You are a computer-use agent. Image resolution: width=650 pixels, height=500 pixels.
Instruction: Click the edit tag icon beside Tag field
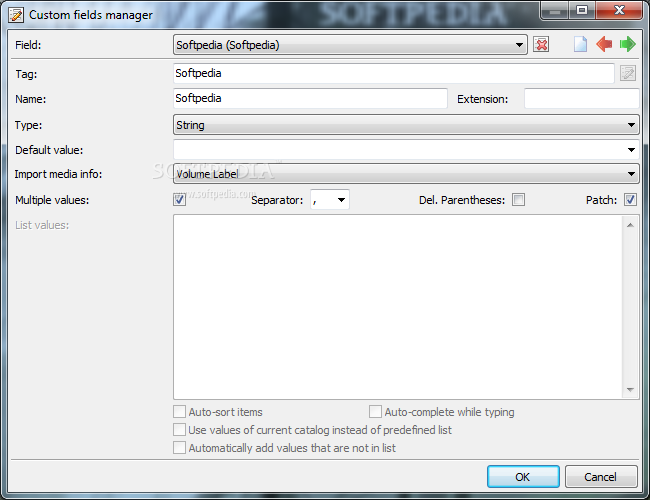click(x=628, y=73)
